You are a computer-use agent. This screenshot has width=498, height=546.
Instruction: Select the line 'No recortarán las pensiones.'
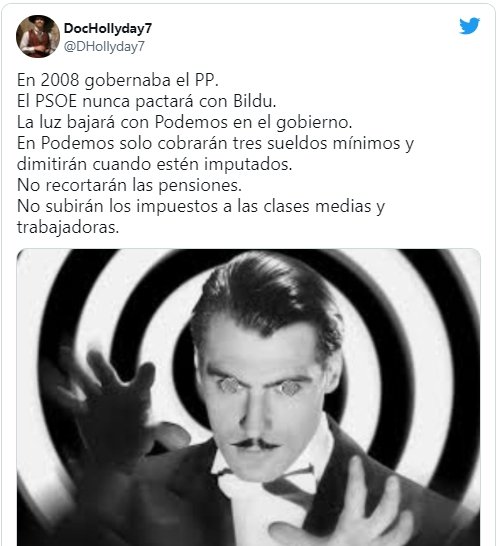pos(129,185)
